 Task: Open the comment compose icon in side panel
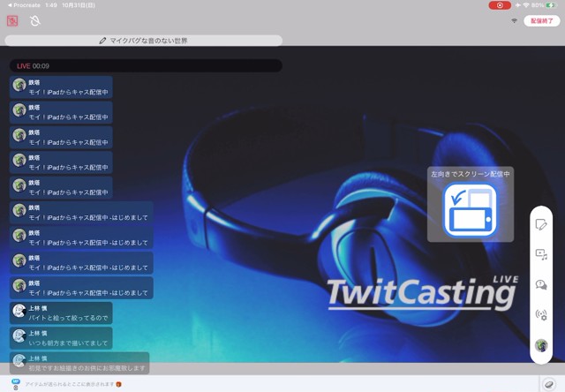[541, 224]
